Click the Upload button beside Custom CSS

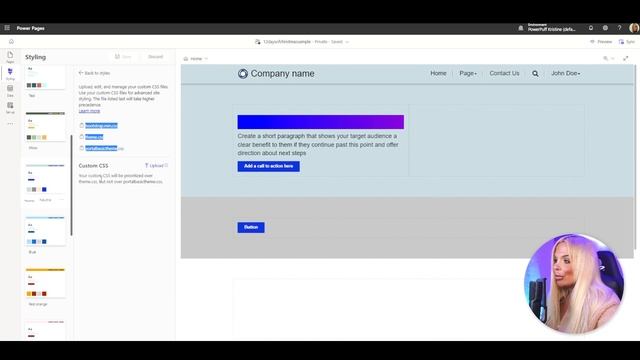(156, 166)
